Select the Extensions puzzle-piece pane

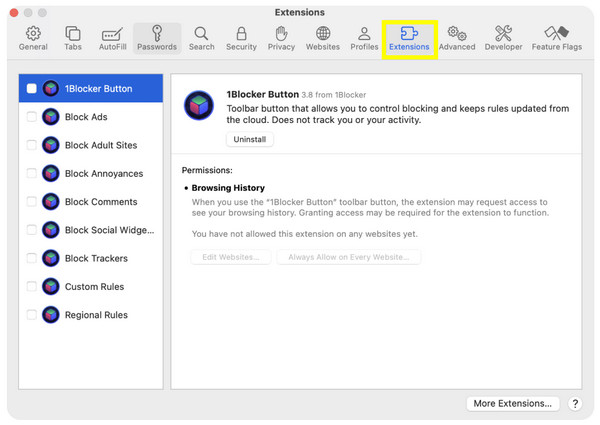coord(409,38)
